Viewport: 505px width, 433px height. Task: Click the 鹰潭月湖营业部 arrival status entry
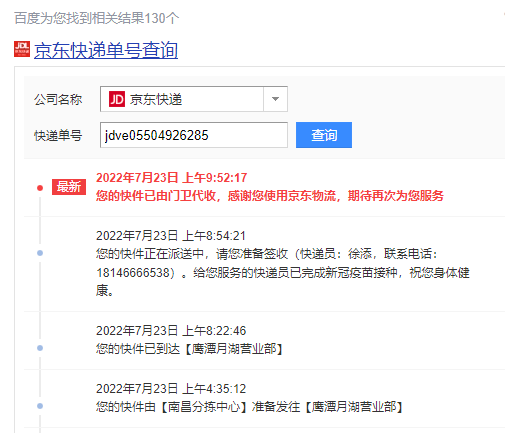pos(189,349)
